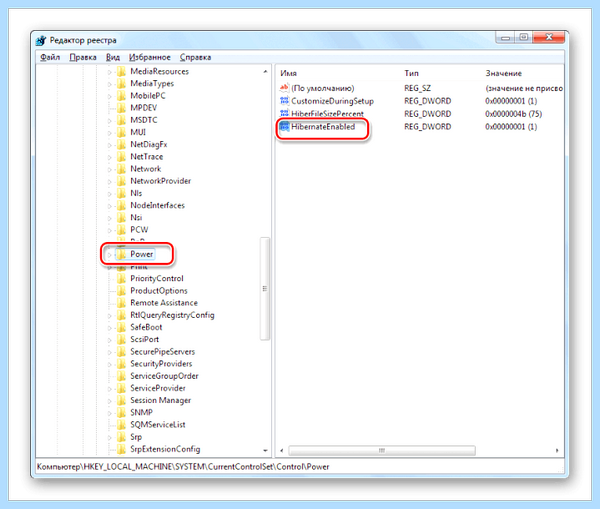This screenshot has height=509, width=600.
Task: Click the Имя column header
Action: click(289, 73)
